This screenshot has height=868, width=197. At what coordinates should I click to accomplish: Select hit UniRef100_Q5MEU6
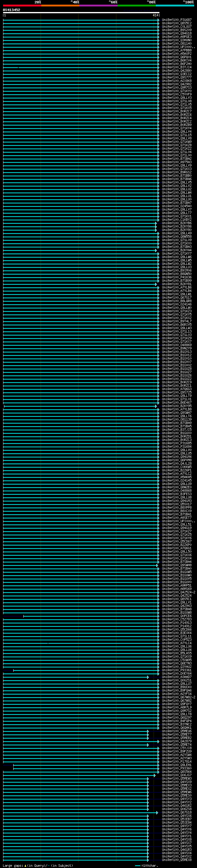(176, 731)
